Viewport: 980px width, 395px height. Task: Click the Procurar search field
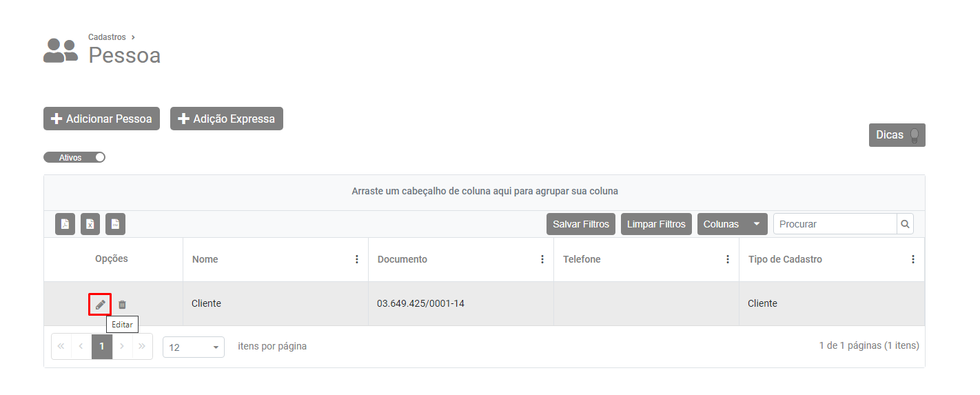pos(834,224)
